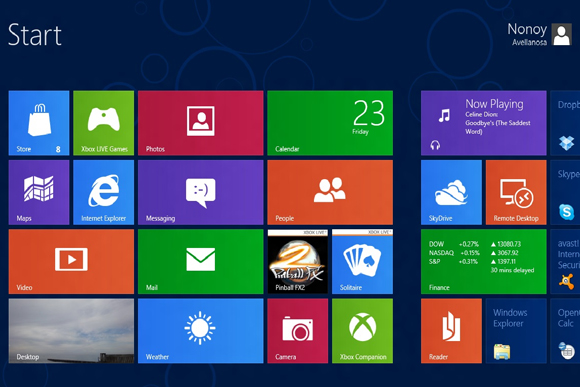Open the Video tile
This screenshot has height=387, width=580.
(71, 262)
